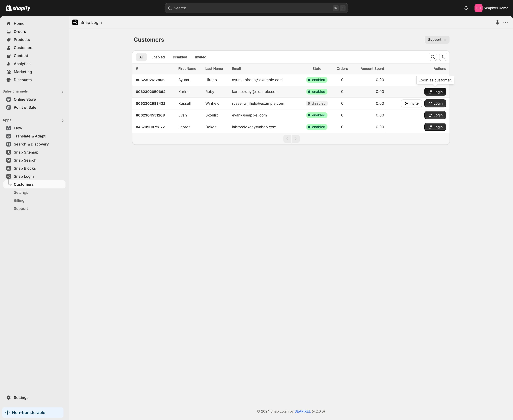Click inside the top search field

point(256,8)
